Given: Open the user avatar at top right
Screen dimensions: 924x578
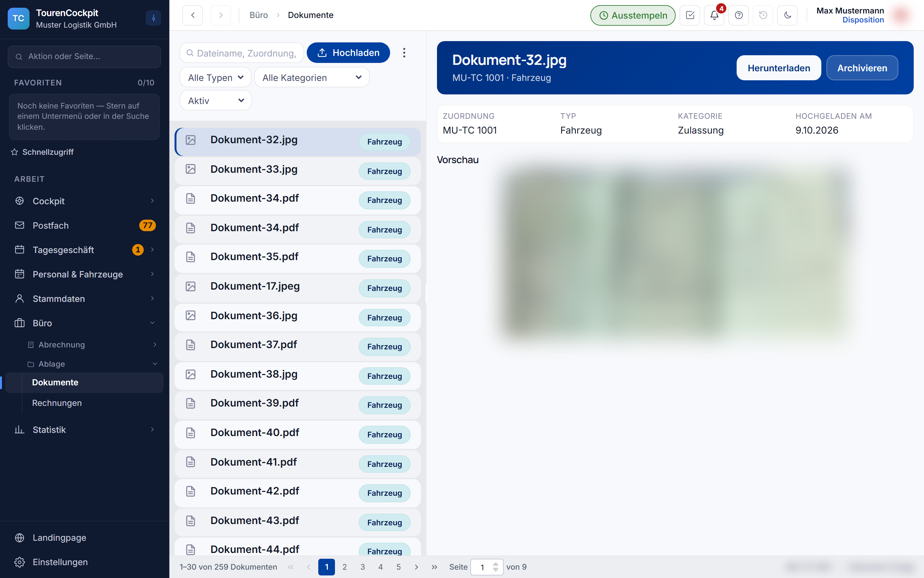Looking at the screenshot, I should tap(901, 15).
